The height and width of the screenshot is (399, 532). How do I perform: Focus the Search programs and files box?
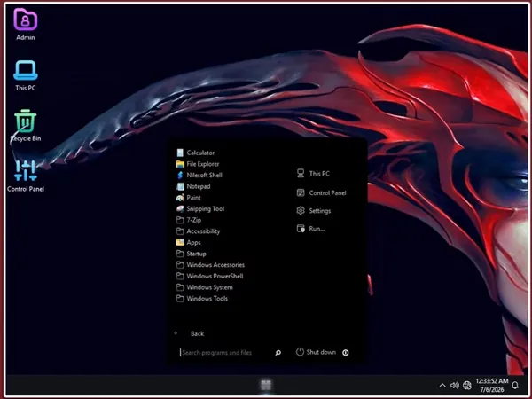[225, 353]
